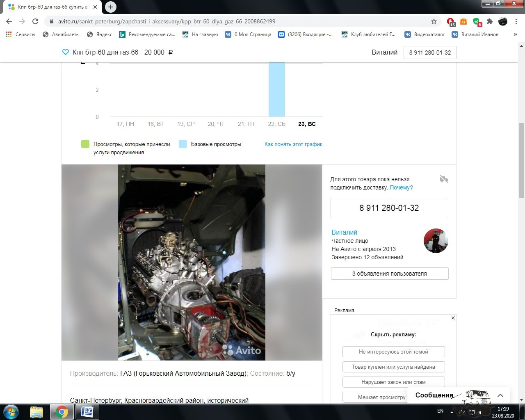
Task: Open the Клуб любителей Г... bookmark
Action: pos(368,34)
